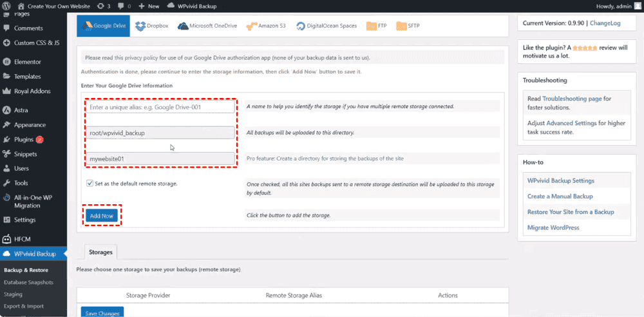Click the Remote Storage Alias column header
Viewport: 644px width, 317px height.
click(294, 295)
